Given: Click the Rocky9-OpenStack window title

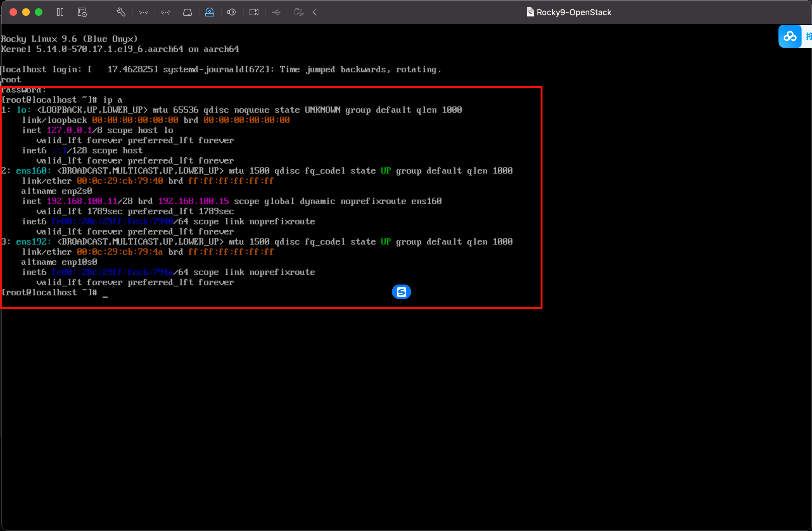Looking at the screenshot, I should pyautogui.click(x=574, y=12).
